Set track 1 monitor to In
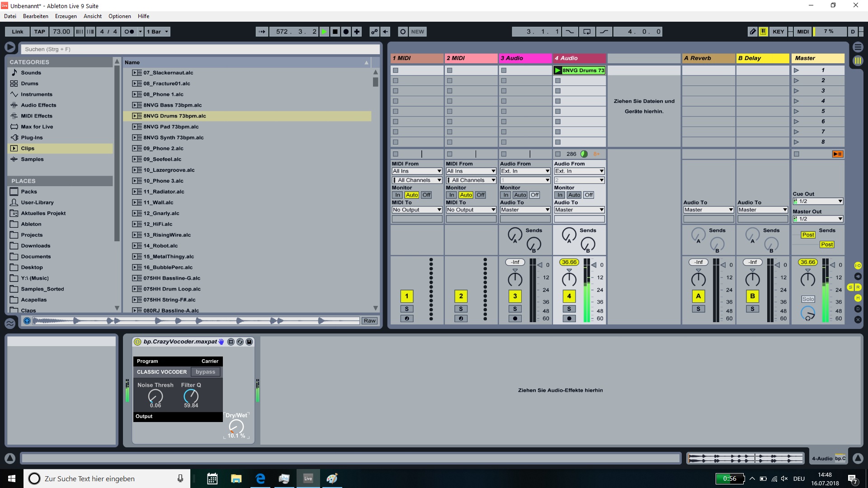 coord(397,195)
